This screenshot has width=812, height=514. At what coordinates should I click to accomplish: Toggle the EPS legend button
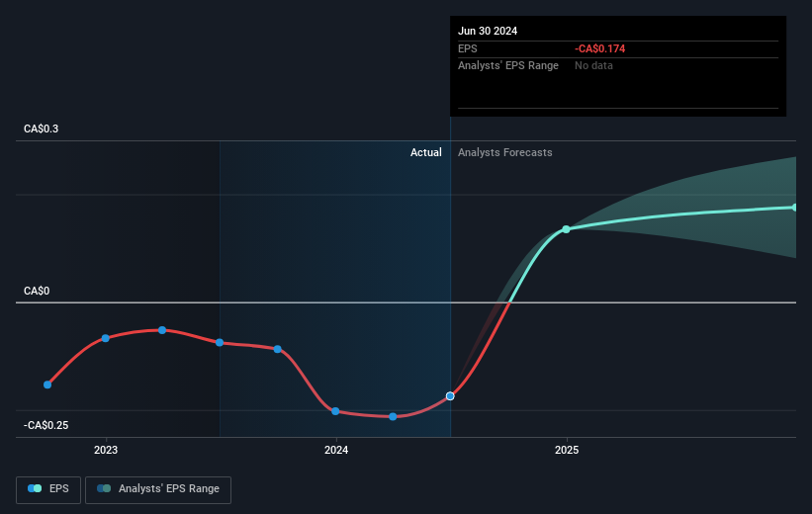pos(48,489)
